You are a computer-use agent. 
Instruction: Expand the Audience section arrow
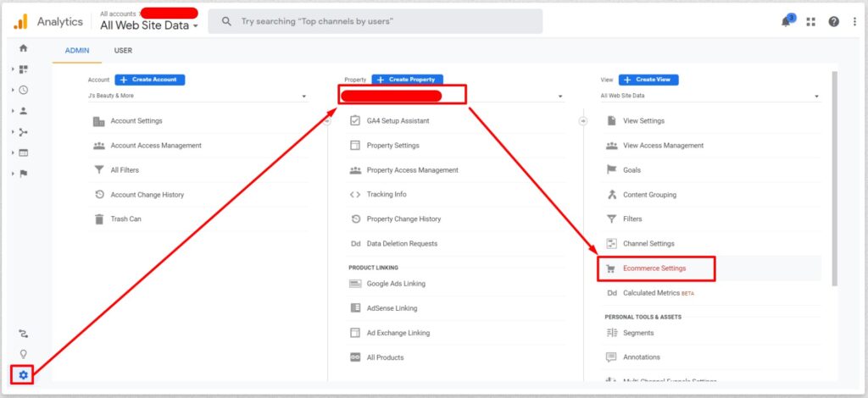click(x=13, y=111)
